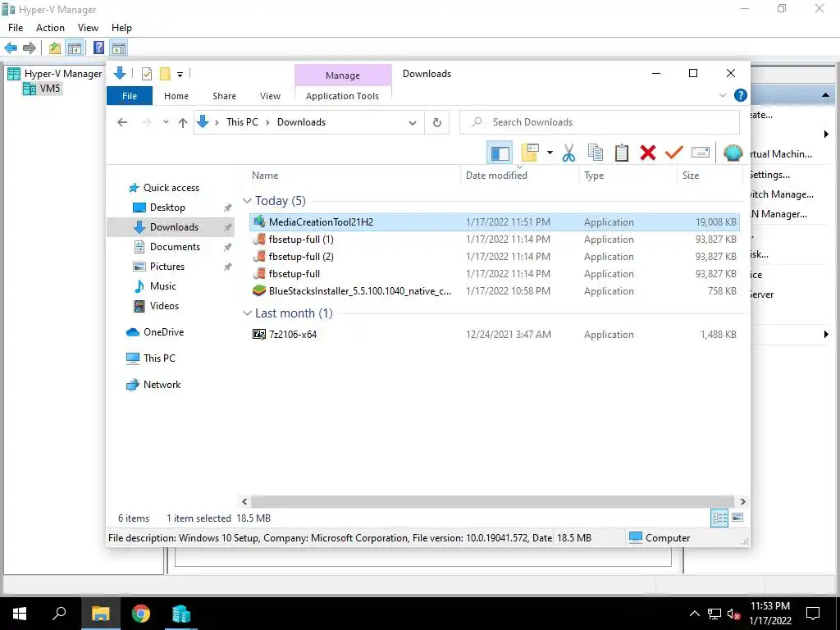The image size is (840, 630).
Task: Click the Hyper-V Manager forward arrow icon
Action: pos(30,48)
